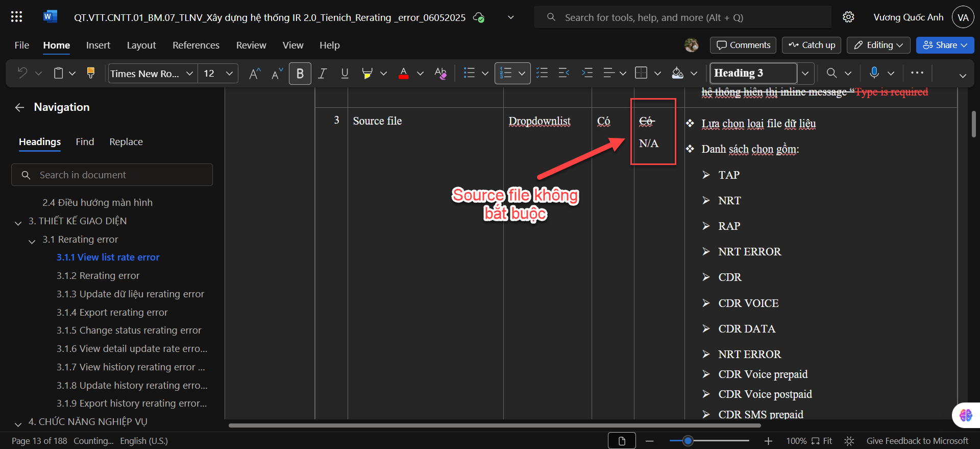Switch to the Find tab in Navigation
This screenshot has width=980, height=449.
[x=85, y=141]
